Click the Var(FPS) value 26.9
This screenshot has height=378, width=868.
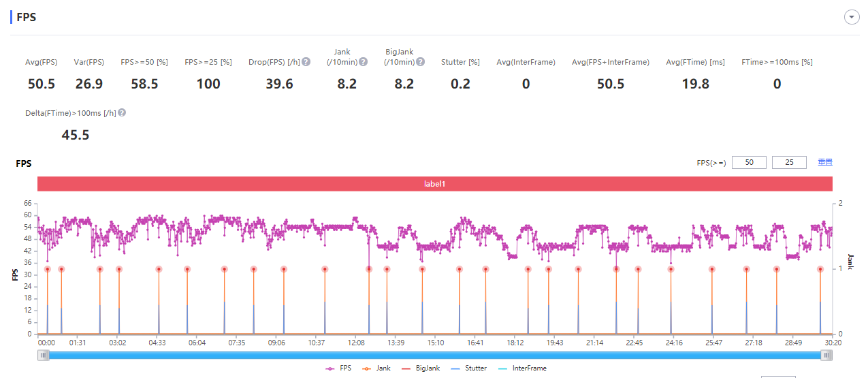[89, 84]
